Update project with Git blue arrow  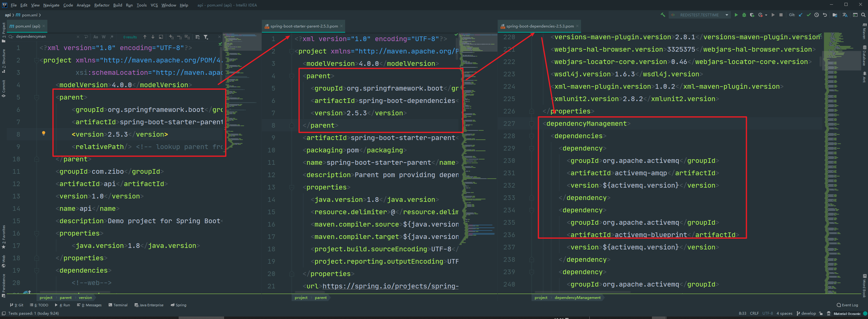coord(801,15)
